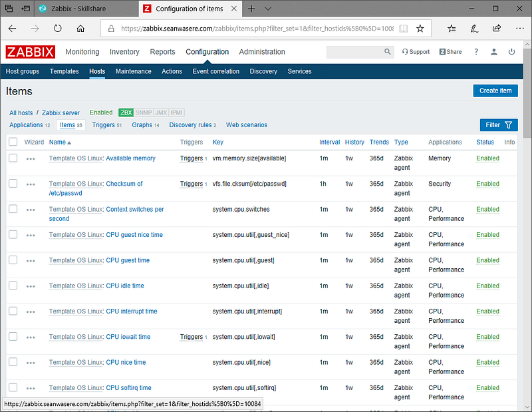
Task: Open a new tab with plus icon
Action: (x=251, y=9)
